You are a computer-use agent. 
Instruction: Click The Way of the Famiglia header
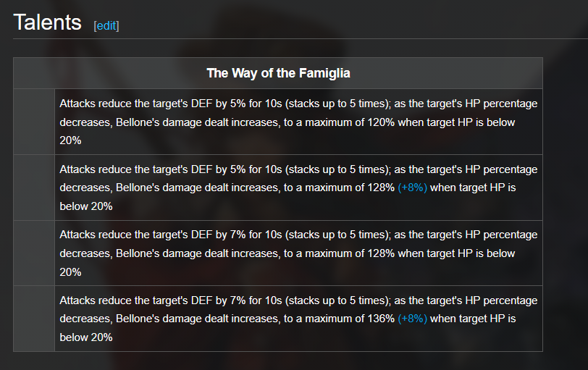(x=278, y=73)
